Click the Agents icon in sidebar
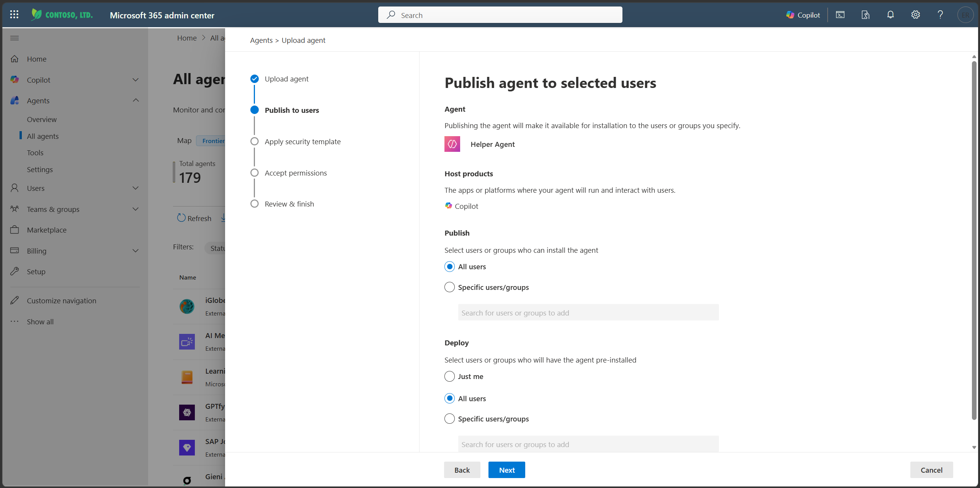980x488 pixels. pyautogui.click(x=15, y=100)
